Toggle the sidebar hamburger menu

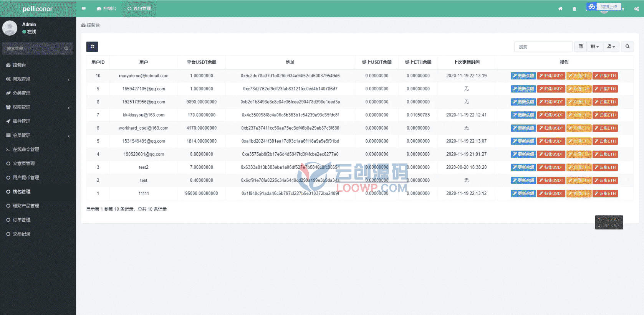83,8
